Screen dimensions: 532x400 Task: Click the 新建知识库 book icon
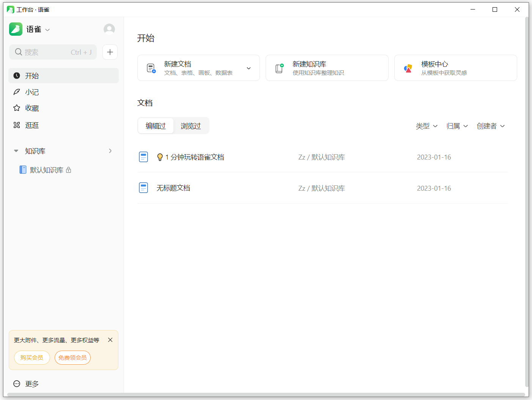[x=280, y=68]
